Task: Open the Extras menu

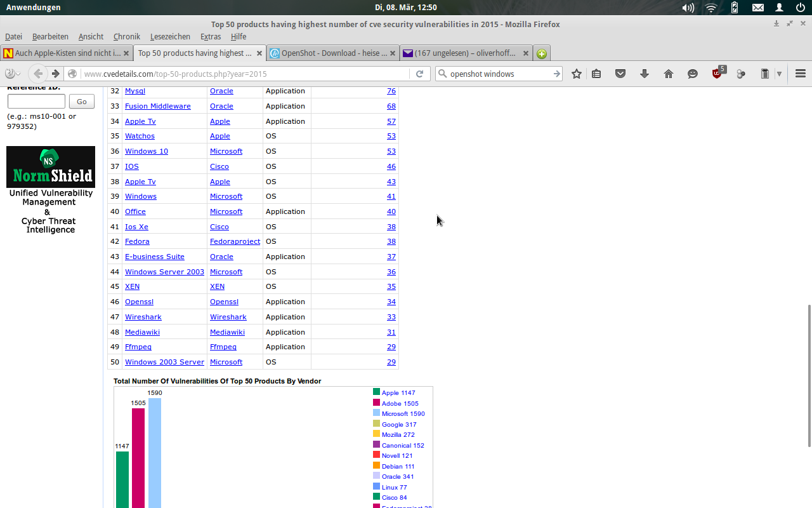Action: coord(211,37)
